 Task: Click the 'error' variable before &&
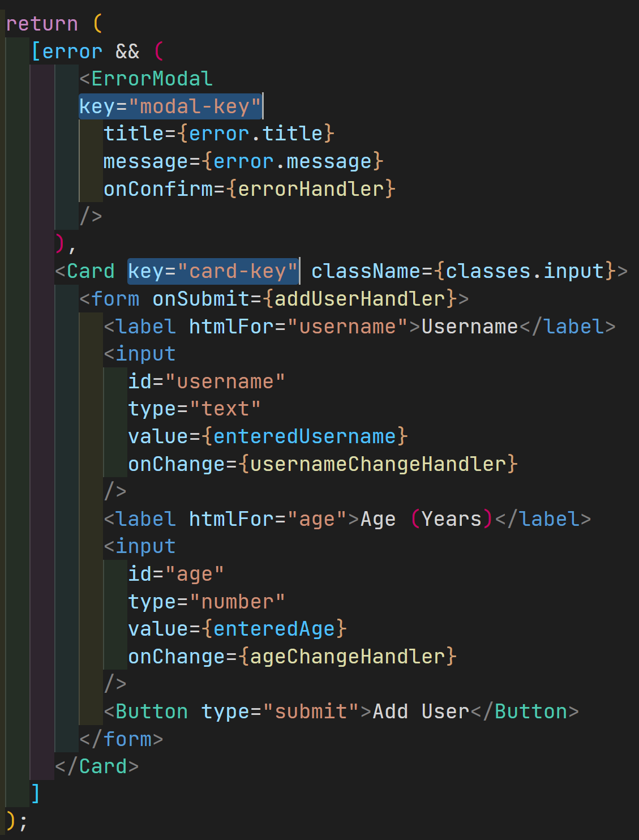click(72, 52)
